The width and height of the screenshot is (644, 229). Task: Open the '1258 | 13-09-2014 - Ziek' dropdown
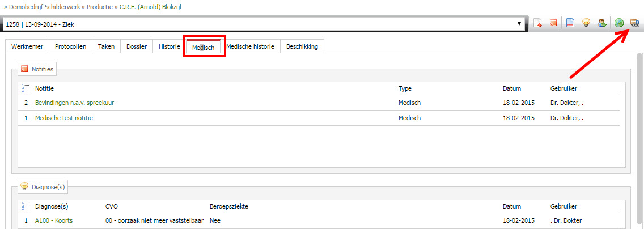264,24
